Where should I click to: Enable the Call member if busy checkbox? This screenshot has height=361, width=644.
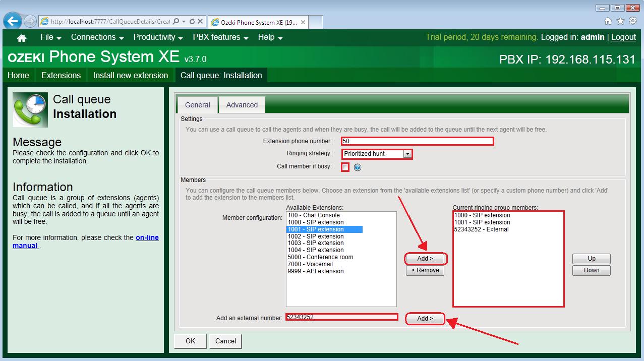coord(345,167)
